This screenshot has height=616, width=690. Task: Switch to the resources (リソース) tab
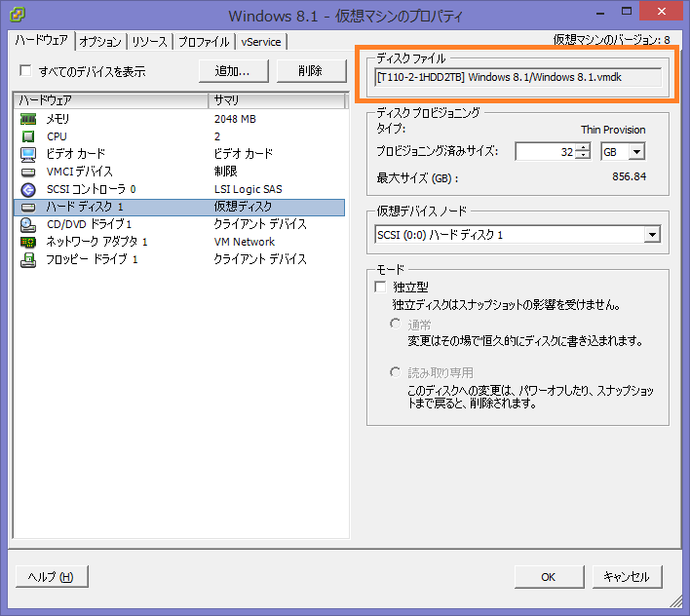click(150, 42)
